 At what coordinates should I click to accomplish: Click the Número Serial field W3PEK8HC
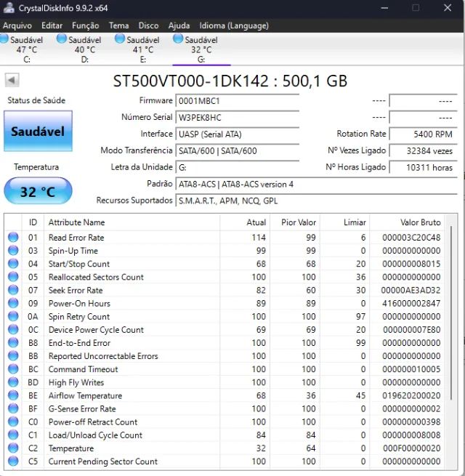pyautogui.click(x=238, y=117)
